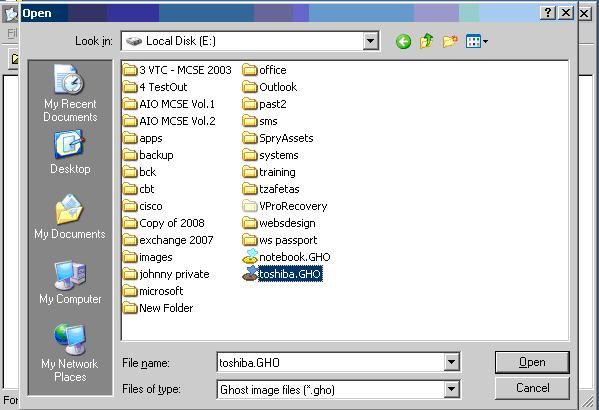The height and width of the screenshot is (410, 599).
Task: Click the Open button
Action: [x=532, y=362]
